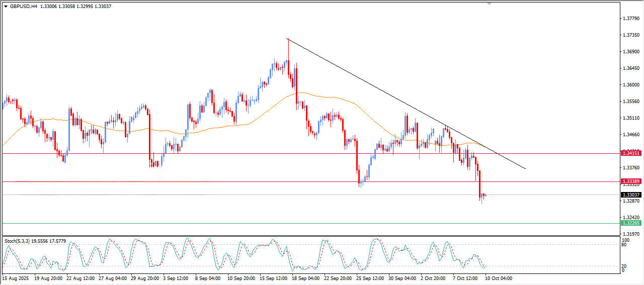Open the dropdown arrow beside GBPUSD,H4
Screen dimensions: 644x285
[x=6, y=7]
